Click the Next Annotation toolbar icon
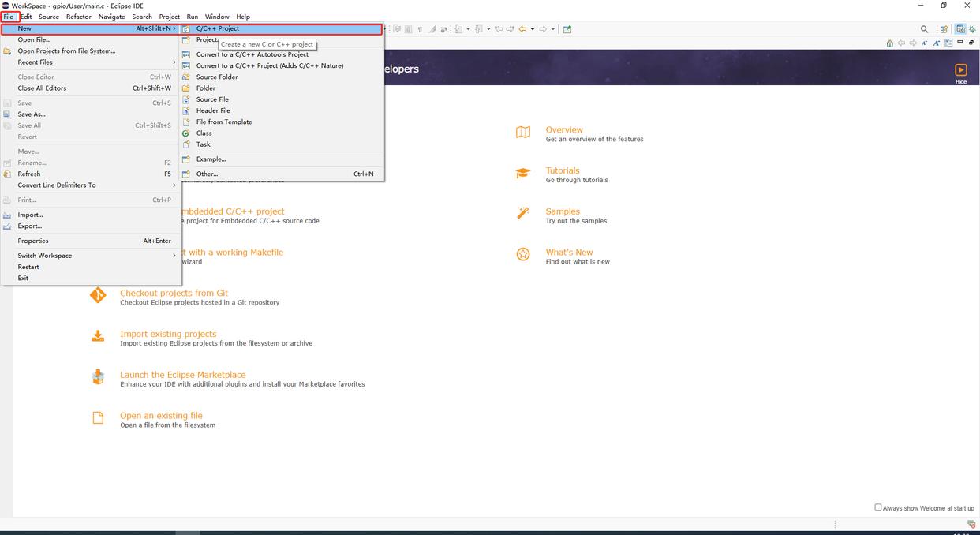The height and width of the screenshot is (535, 980). pos(458,29)
